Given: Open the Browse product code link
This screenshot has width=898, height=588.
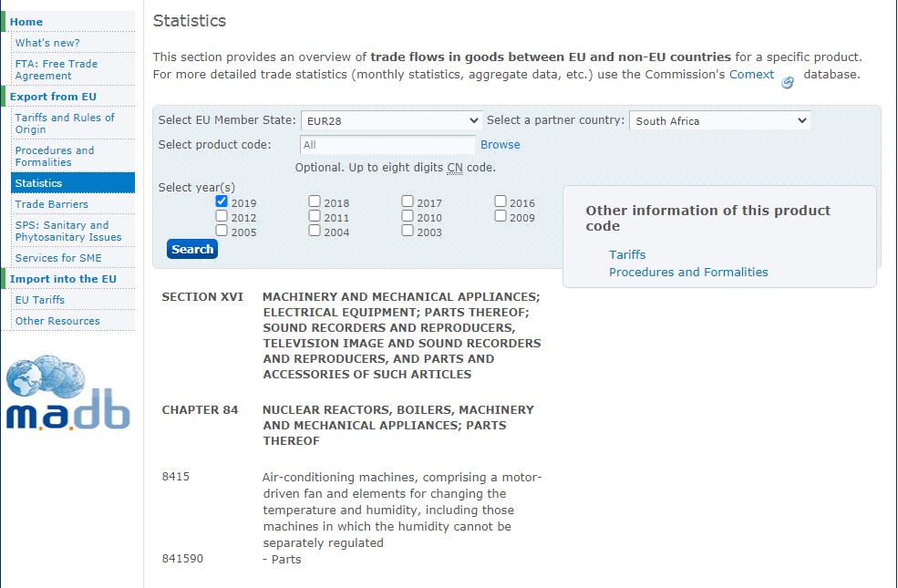Looking at the screenshot, I should (x=500, y=145).
